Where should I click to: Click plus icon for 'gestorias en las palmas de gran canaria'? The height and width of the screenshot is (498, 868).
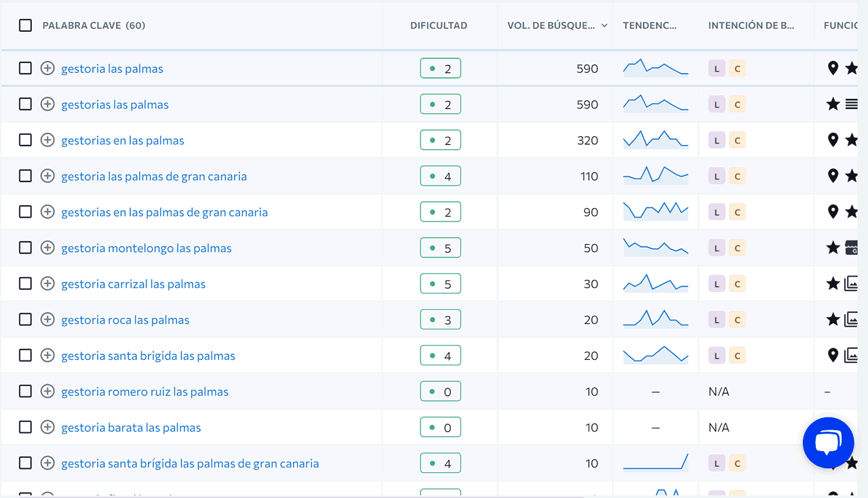click(x=47, y=212)
